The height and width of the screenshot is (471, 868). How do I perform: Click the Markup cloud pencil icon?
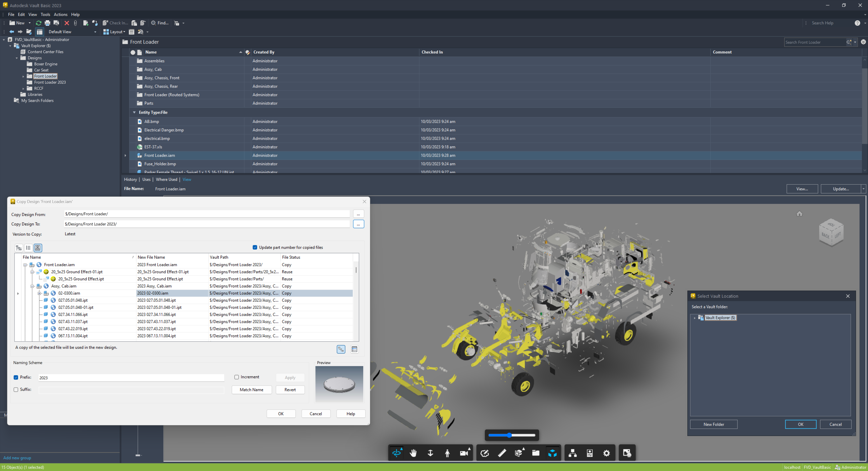[485, 453]
